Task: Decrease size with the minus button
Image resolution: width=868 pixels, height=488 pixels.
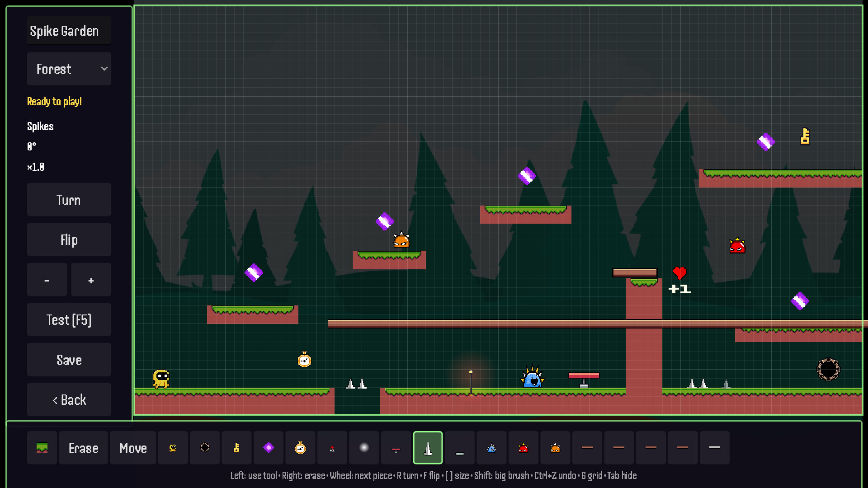Action: click(x=47, y=280)
